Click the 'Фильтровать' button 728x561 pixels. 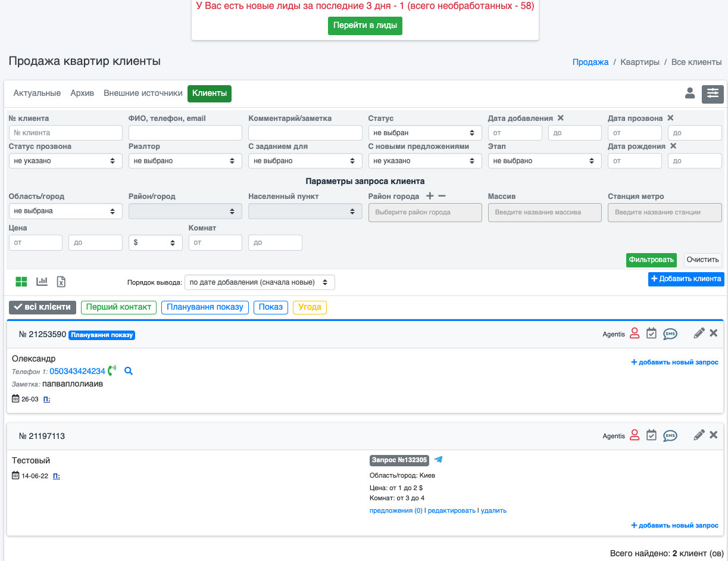651,260
